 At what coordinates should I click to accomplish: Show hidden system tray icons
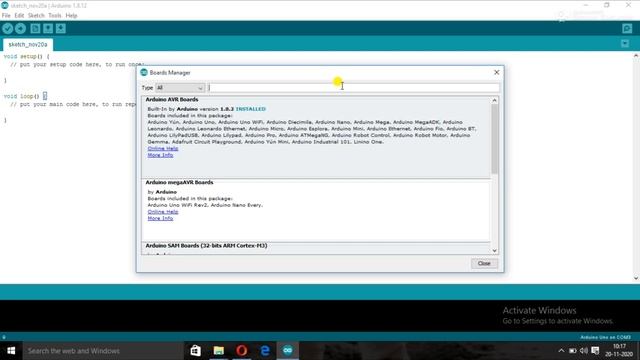561,351
